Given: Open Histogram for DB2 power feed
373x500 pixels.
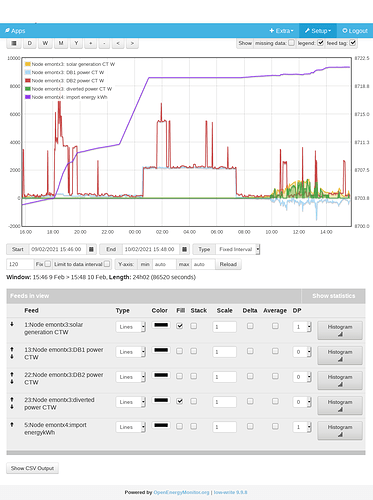Looking at the screenshot, I should [340, 380].
